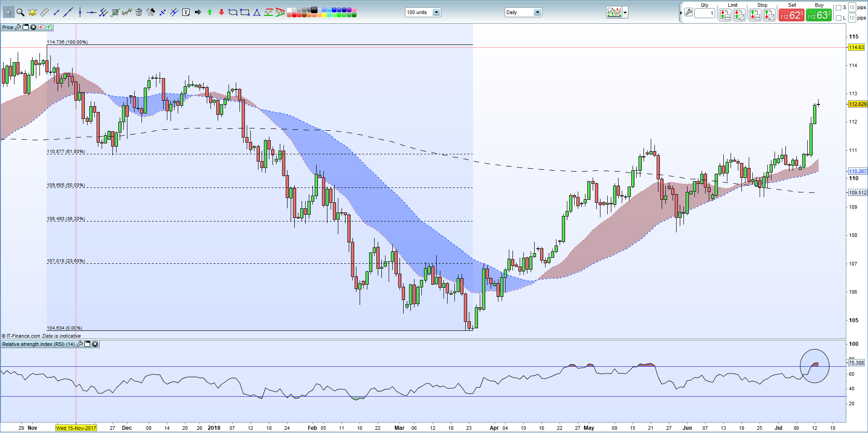868x433 pixels.
Task: Move Price panel up with green arrow
Action: (48, 27)
